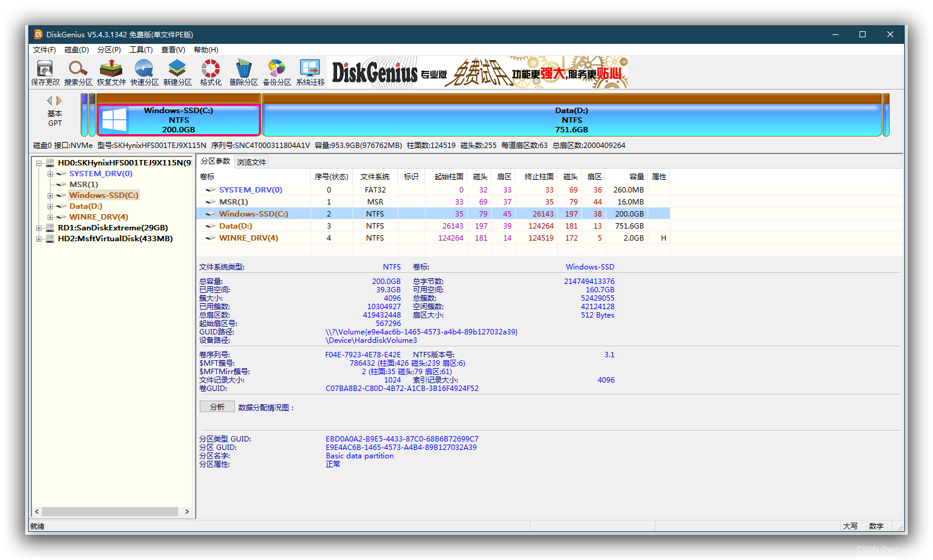Click the 大写 caps lock status indicator

click(x=851, y=526)
